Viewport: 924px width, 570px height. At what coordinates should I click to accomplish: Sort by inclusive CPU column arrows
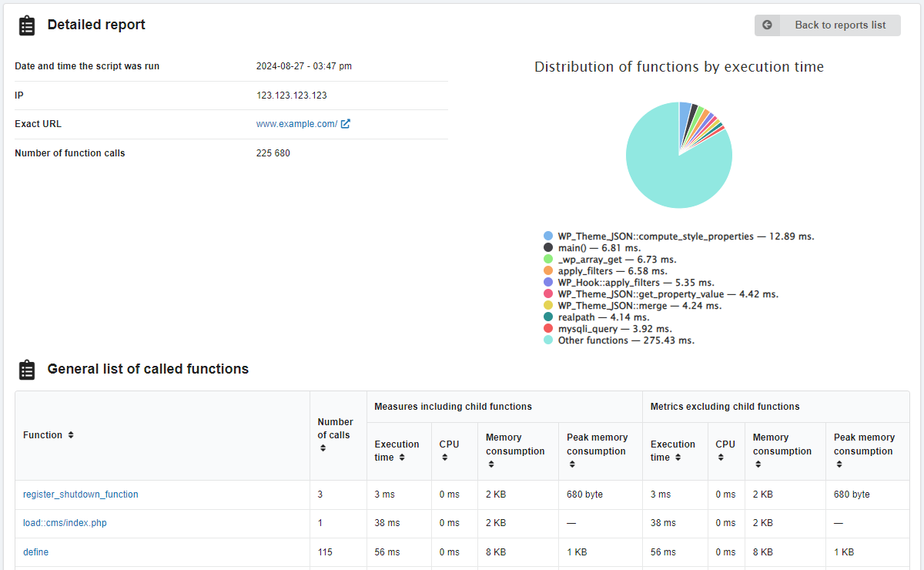coord(445,458)
